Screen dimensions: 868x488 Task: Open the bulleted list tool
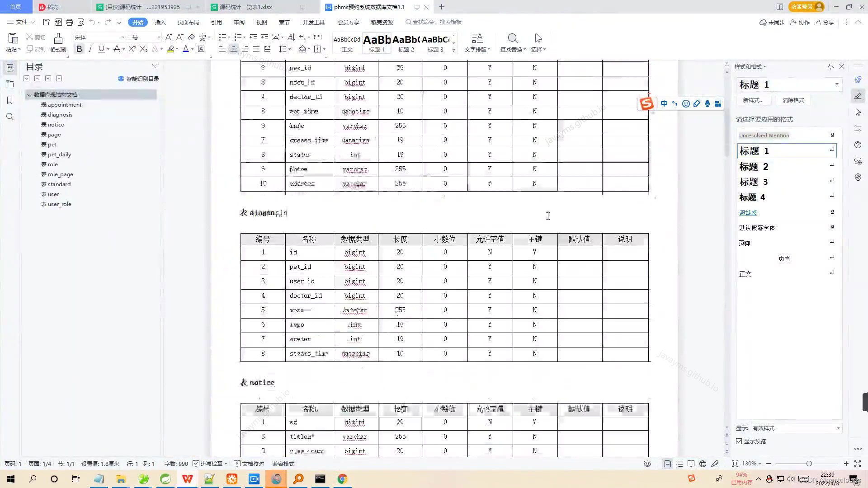tap(222, 37)
